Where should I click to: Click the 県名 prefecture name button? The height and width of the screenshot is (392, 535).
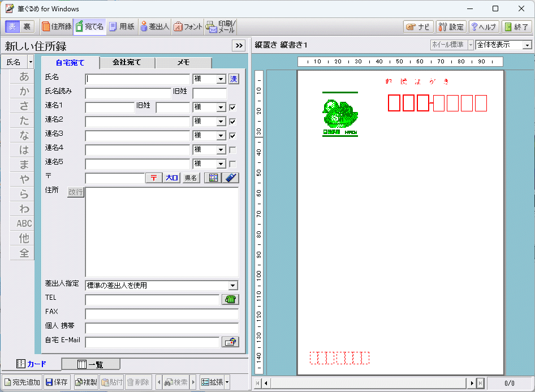coord(191,178)
